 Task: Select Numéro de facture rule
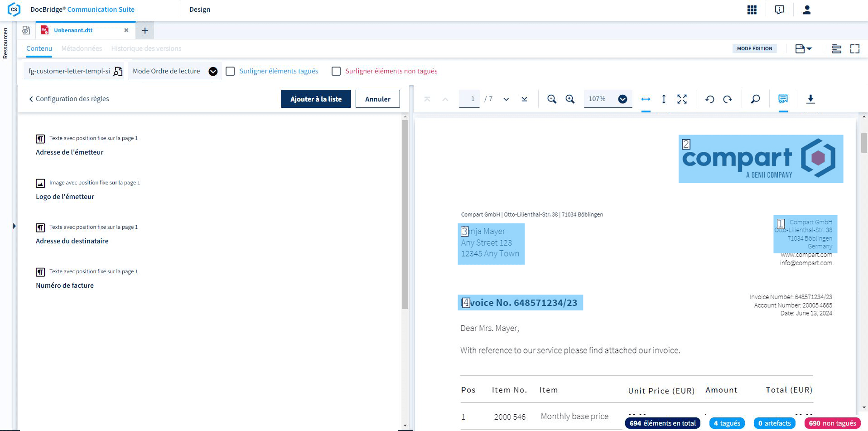65,286
